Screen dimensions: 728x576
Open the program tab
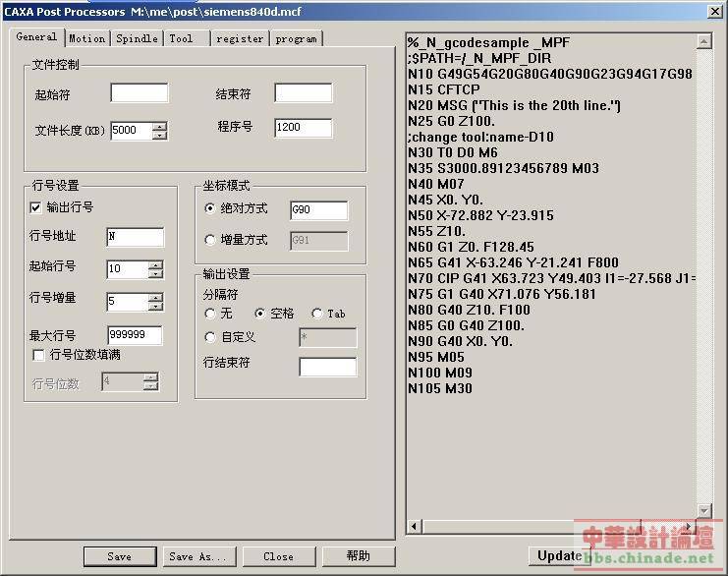coord(296,38)
